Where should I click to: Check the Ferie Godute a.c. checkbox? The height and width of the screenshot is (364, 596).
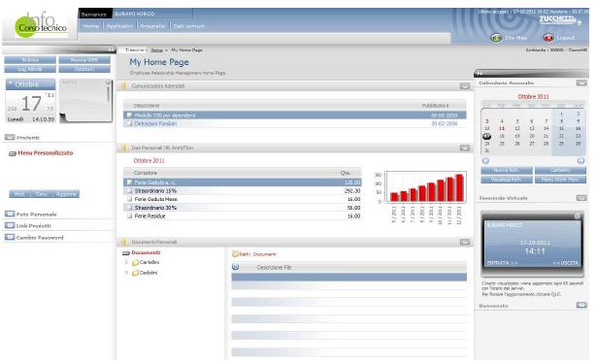click(129, 182)
